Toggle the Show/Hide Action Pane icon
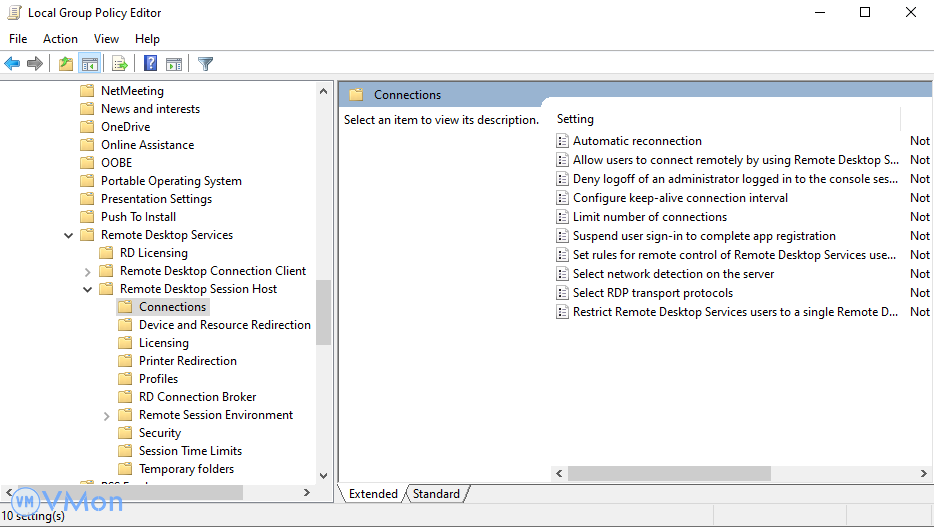Viewport: 934px width, 527px height. click(174, 64)
